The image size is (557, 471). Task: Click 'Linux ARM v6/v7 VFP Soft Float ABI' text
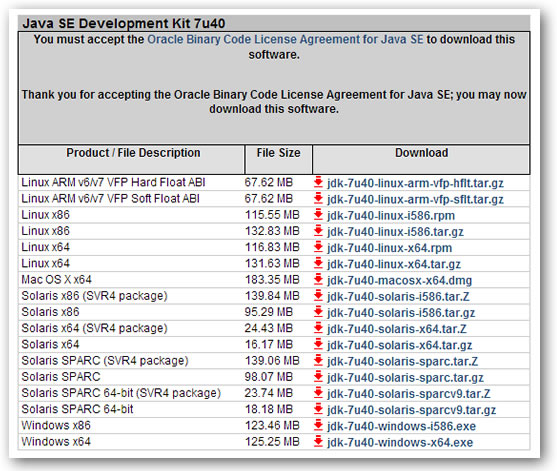click(x=110, y=199)
